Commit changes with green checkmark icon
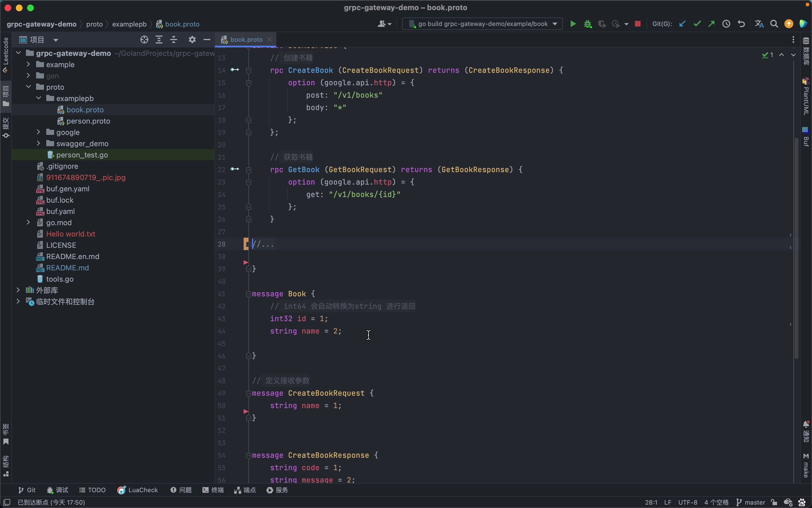The image size is (812, 508). coord(697,24)
